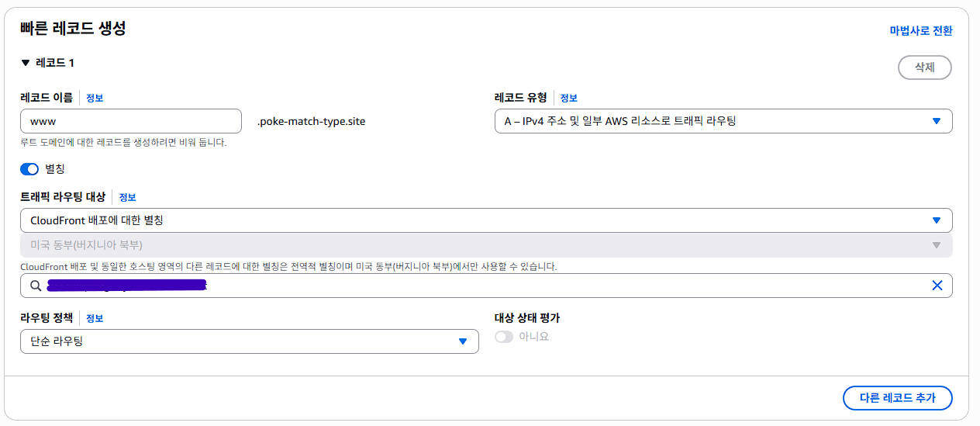Open the 라우팅 정책 dropdown
The height and width of the screenshot is (426, 980).
click(x=249, y=341)
